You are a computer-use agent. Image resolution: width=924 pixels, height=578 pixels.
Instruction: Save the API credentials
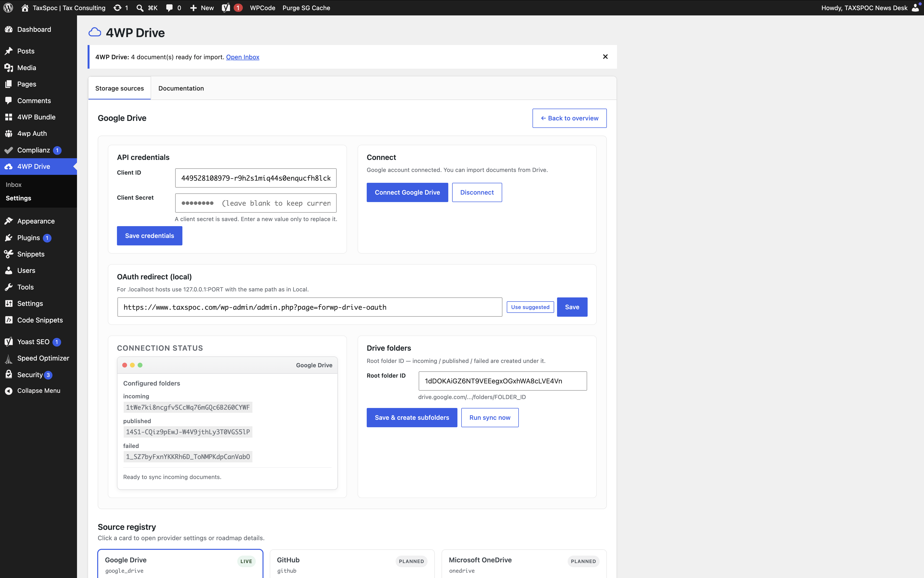point(149,236)
